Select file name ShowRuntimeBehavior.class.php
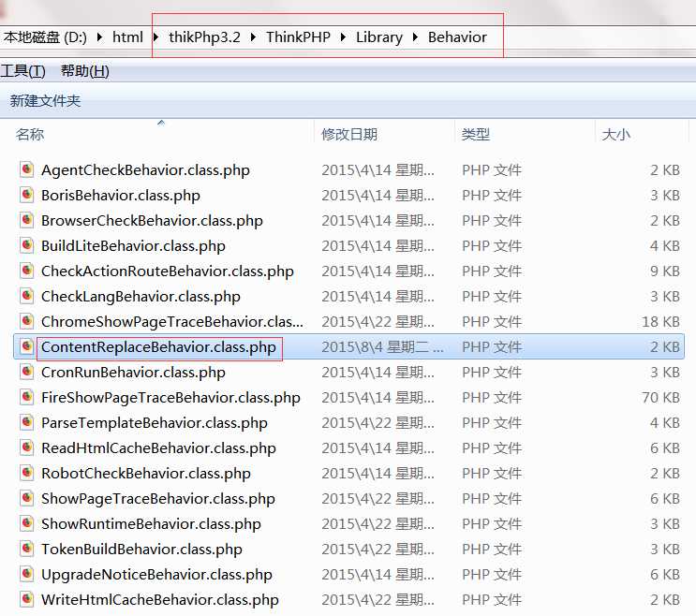The width and height of the screenshot is (696, 616). [x=151, y=523]
